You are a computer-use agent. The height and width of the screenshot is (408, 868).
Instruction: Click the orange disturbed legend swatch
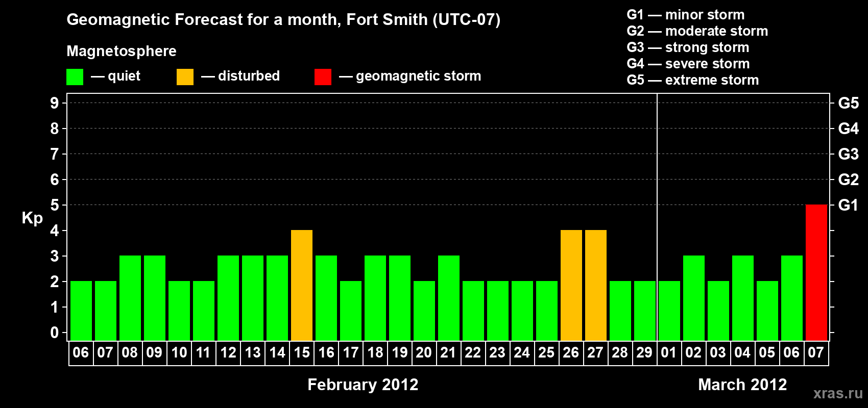(x=185, y=77)
